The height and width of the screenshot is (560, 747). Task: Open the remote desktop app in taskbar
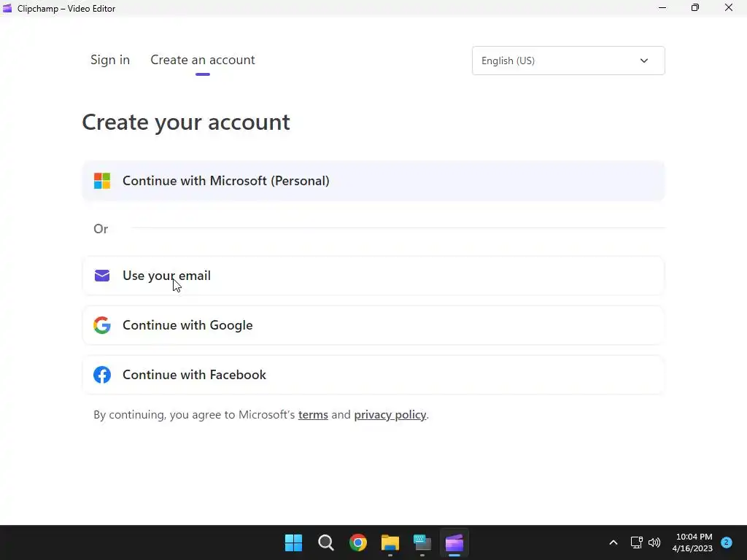click(x=422, y=542)
